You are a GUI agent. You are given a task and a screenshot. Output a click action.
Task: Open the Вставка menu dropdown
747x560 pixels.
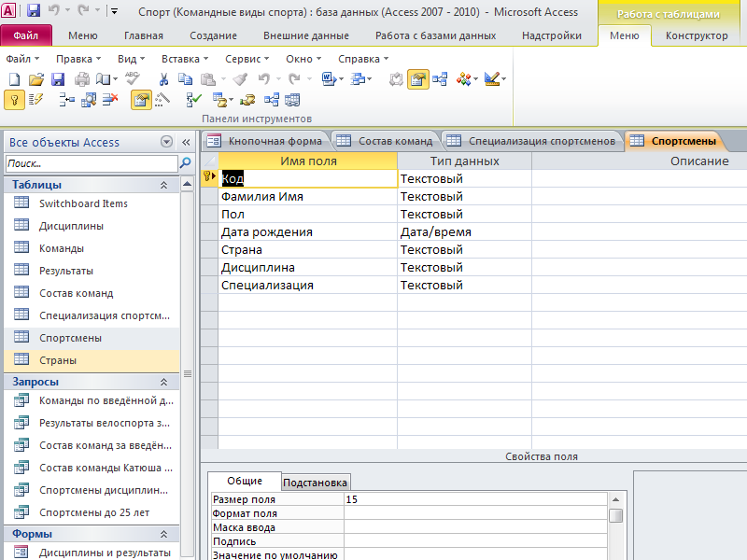185,59
